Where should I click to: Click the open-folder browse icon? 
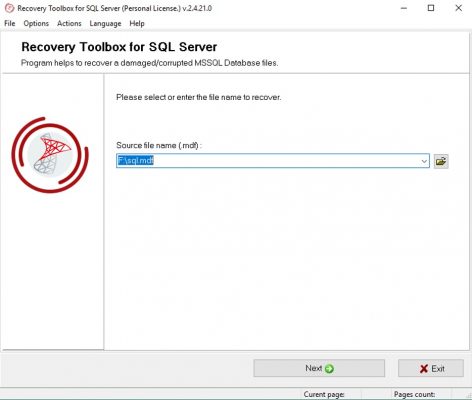pos(441,161)
